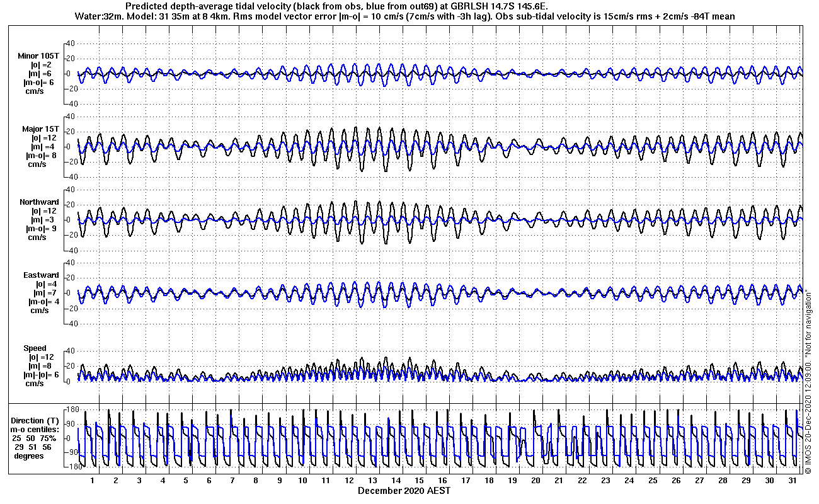Click the 'Direction (T)' panel label

[36, 421]
